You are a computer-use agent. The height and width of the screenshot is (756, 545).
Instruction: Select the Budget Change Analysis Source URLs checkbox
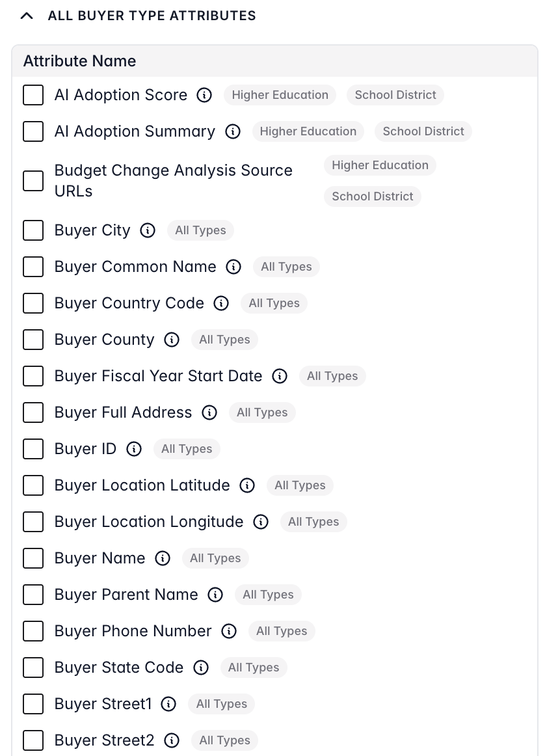(33, 181)
